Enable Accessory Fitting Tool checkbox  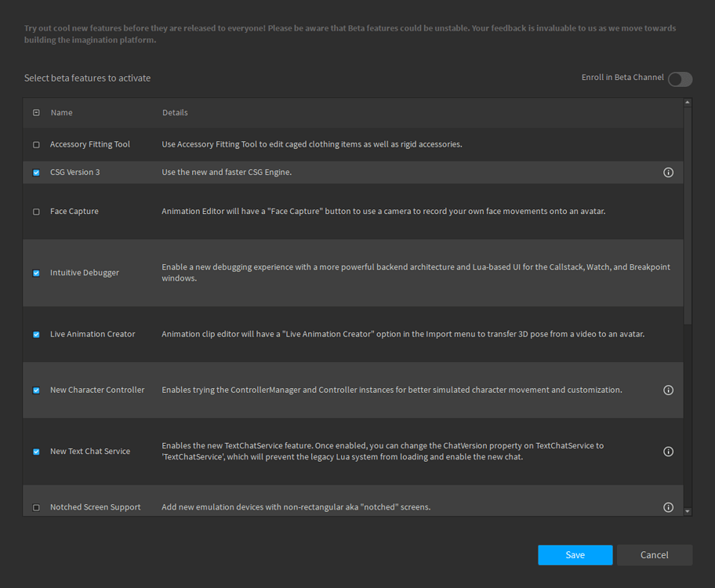click(37, 144)
